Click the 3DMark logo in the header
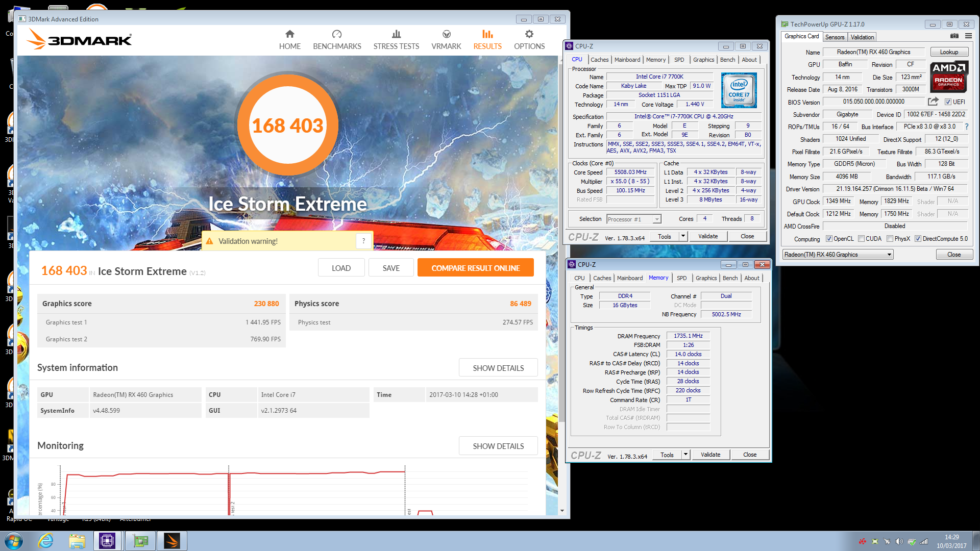980x551 pixels. (x=80, y=39)
